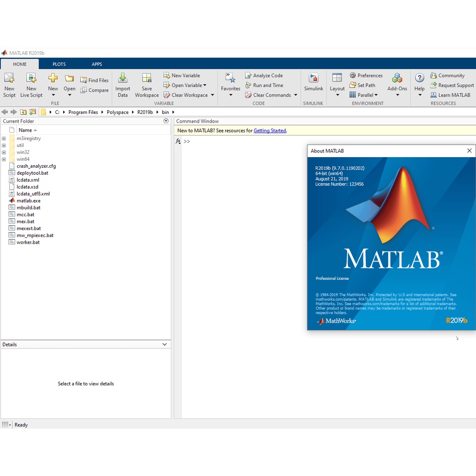This screenshot has width=476, height=476.
Task: Launch Simulink
Action: click(x=314, y=82)
